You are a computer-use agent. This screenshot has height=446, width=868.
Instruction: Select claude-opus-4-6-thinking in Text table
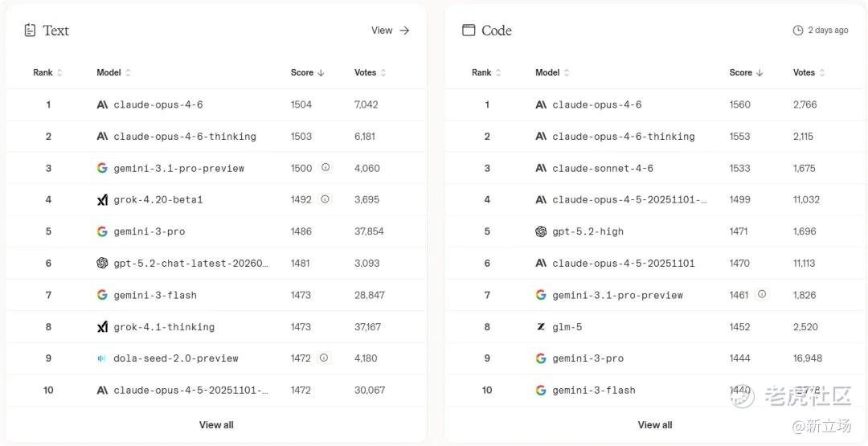pyautogui.click(x=184, y=137)
